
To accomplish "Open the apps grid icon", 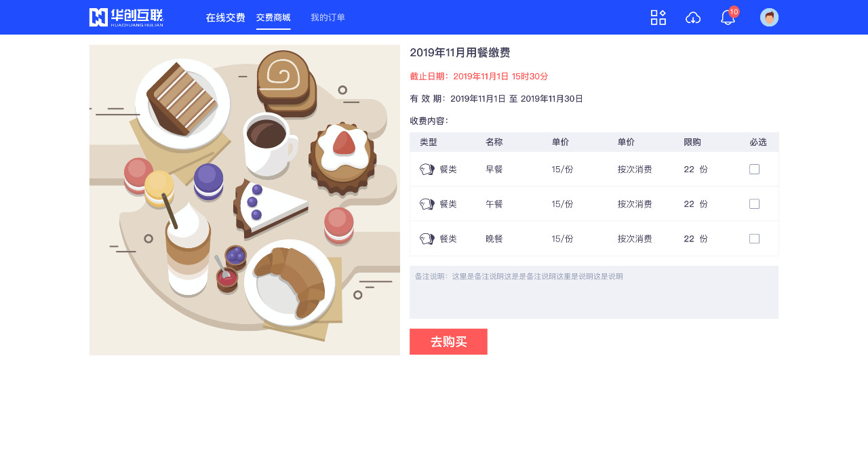I will pos(658,18).
